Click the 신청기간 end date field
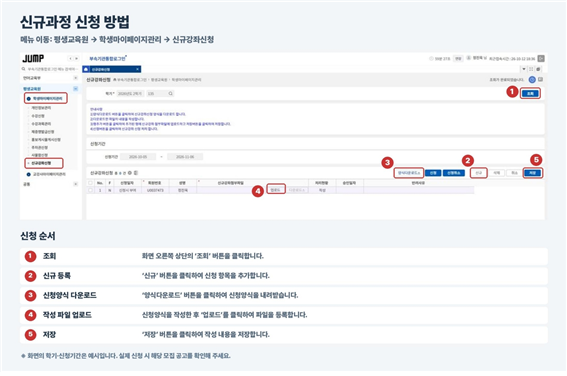This screenshot has width=567, height=376. 185,157
